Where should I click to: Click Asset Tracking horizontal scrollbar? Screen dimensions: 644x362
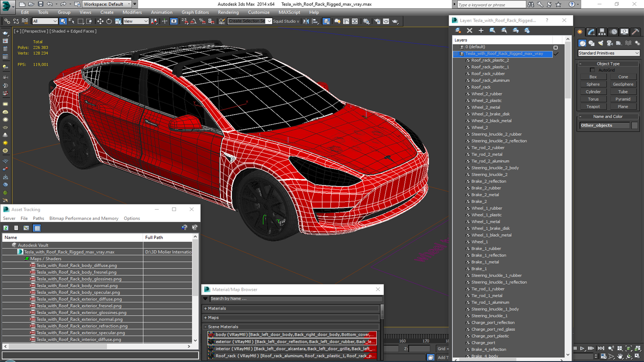(x=97, y=346)
